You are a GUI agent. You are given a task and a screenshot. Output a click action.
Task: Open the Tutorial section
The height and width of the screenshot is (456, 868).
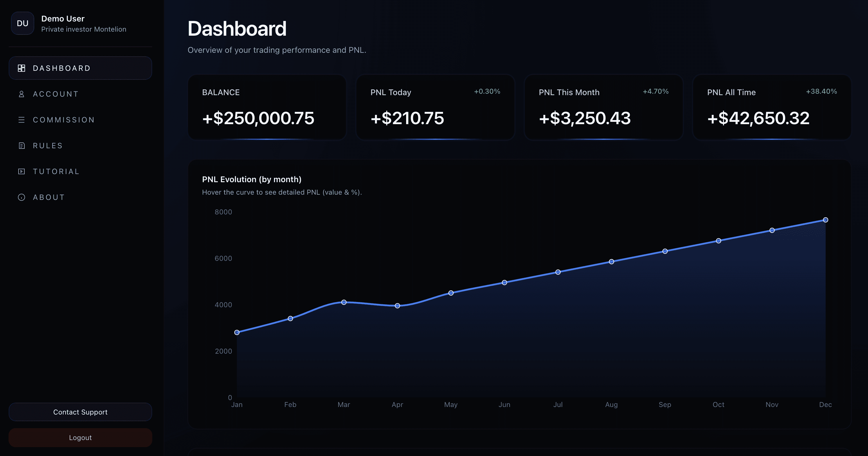pos(56,171)
